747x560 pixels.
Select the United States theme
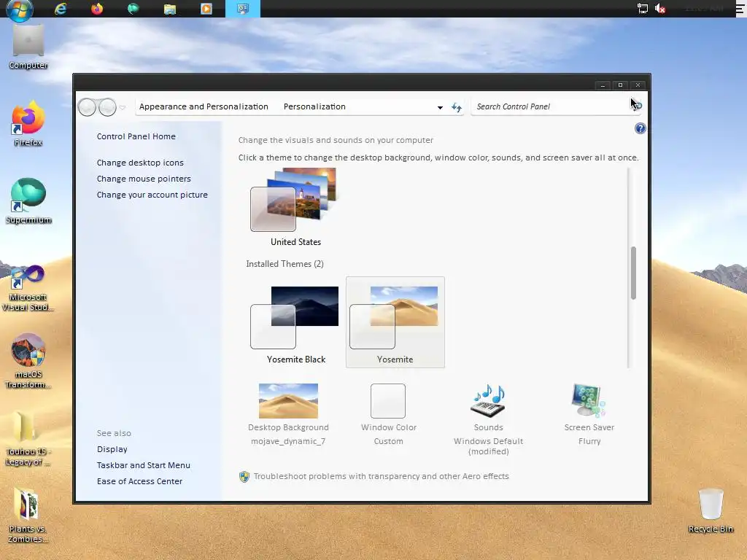[x=295, y=207]
